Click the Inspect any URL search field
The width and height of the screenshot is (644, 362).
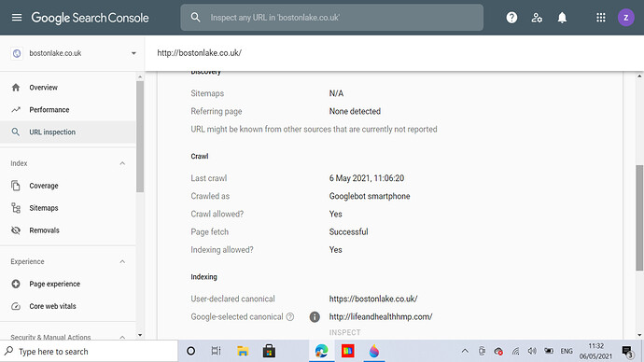[332, 17]
